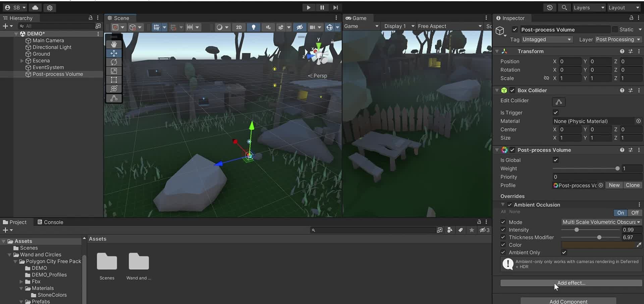Turn Ambient Occlusion On

(x=621, y=213)
